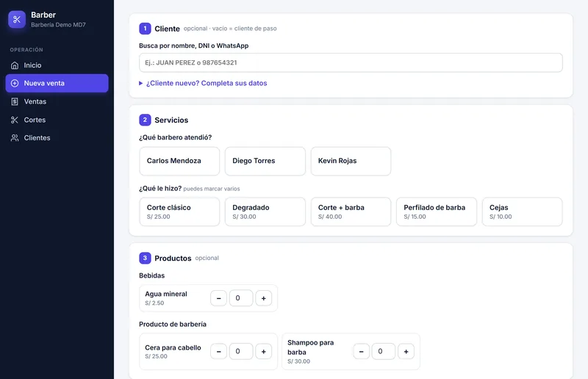The width and height of the screenshot is (588, 379).
Task: Decrease Agua mineral quantity
Action: coord(218,298)
